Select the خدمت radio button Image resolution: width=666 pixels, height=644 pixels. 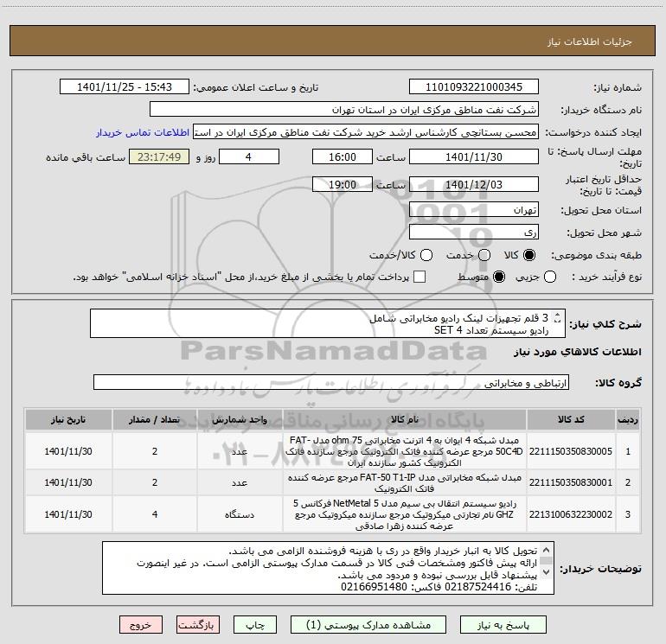coord(484,255)
